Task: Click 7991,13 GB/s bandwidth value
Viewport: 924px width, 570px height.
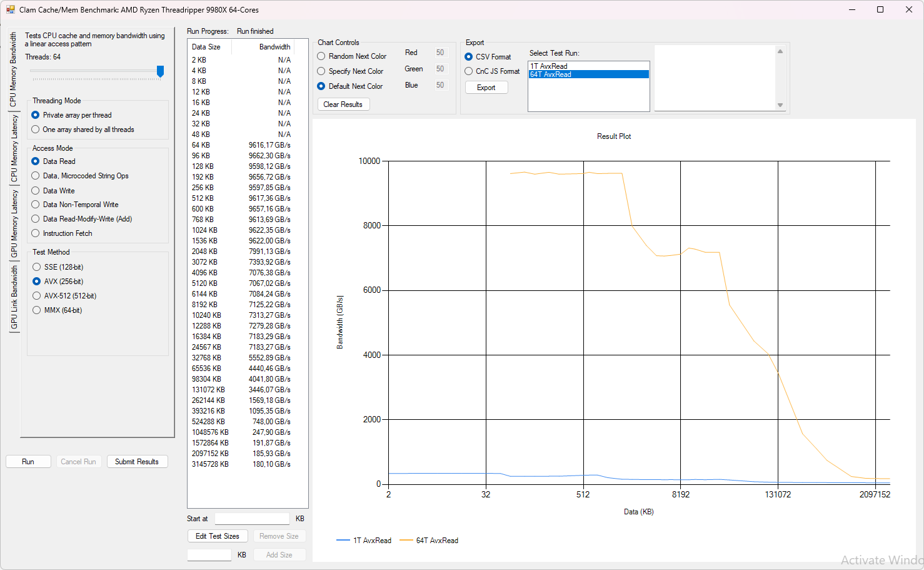Action: [269, 252]
